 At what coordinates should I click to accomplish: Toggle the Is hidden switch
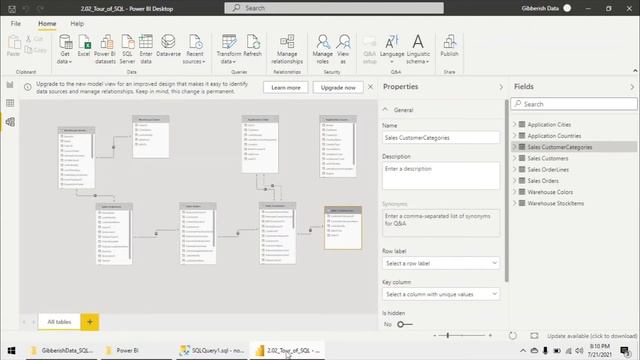click(x=404, y=324)
